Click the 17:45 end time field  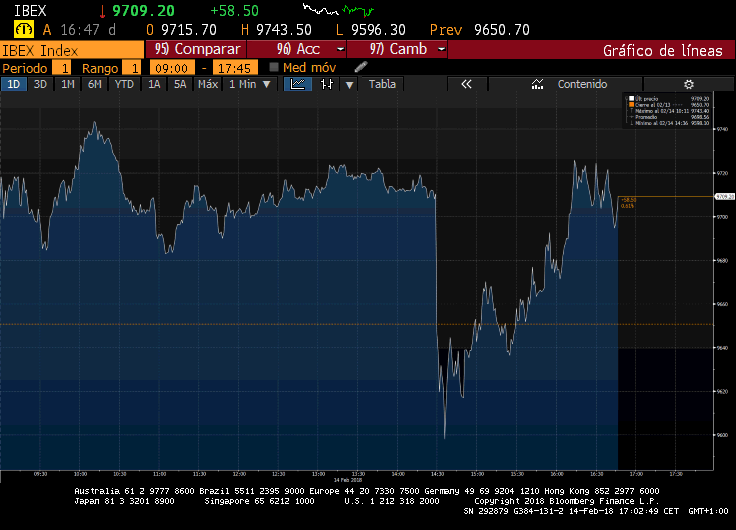click(x=235, y=68)
